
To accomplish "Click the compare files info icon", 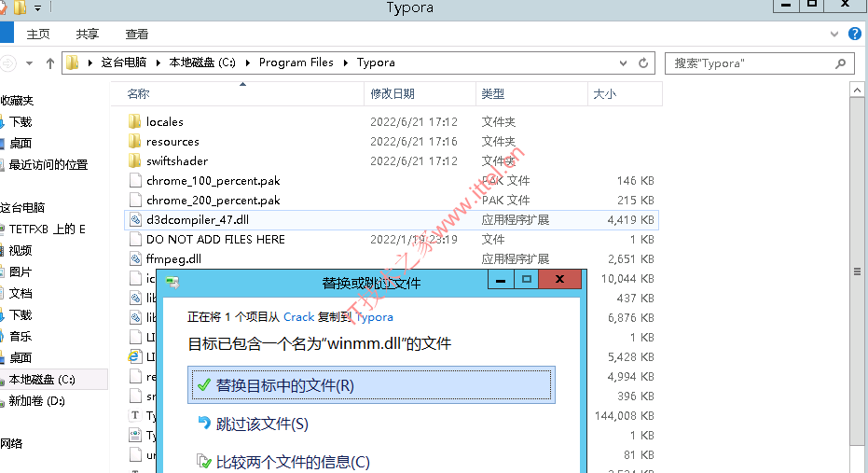I will coord(203,462).
